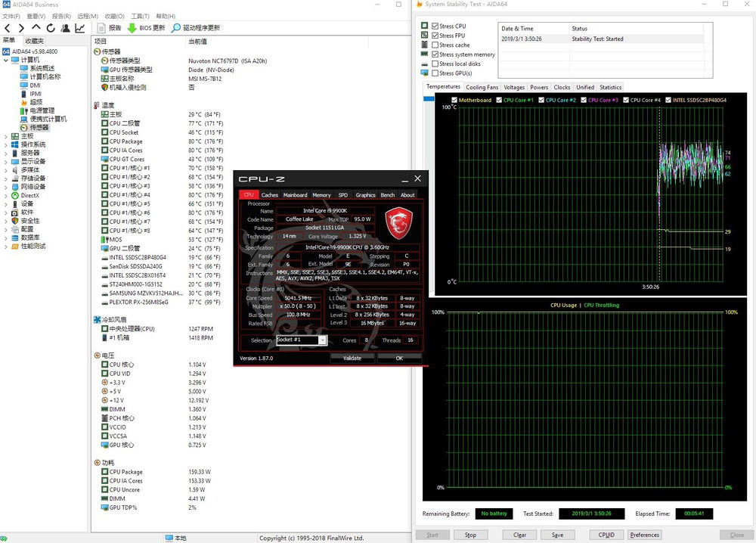Switch to the Cooling Fans tab
The image size is (756, 543).
482,87
